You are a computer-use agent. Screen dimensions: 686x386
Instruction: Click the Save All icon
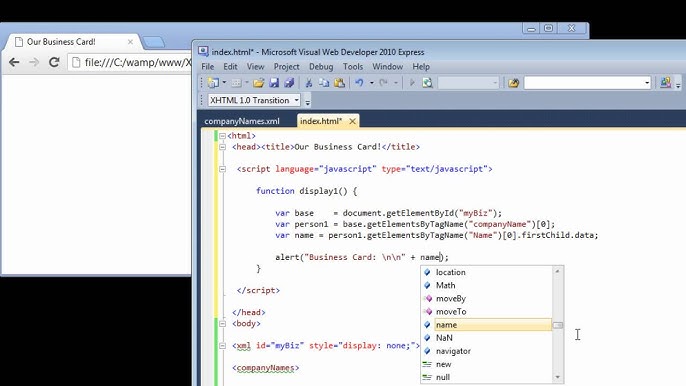pos(289,83)
